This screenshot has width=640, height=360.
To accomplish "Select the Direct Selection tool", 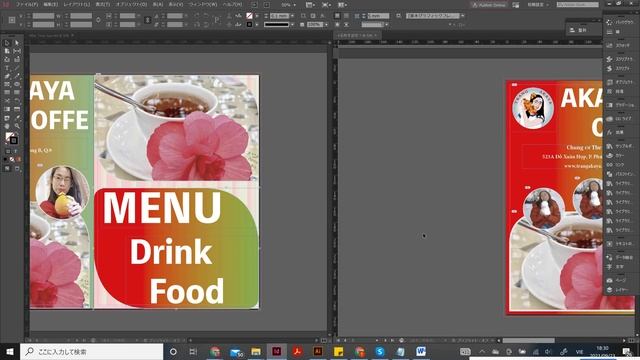I will (x=17, y=42).
